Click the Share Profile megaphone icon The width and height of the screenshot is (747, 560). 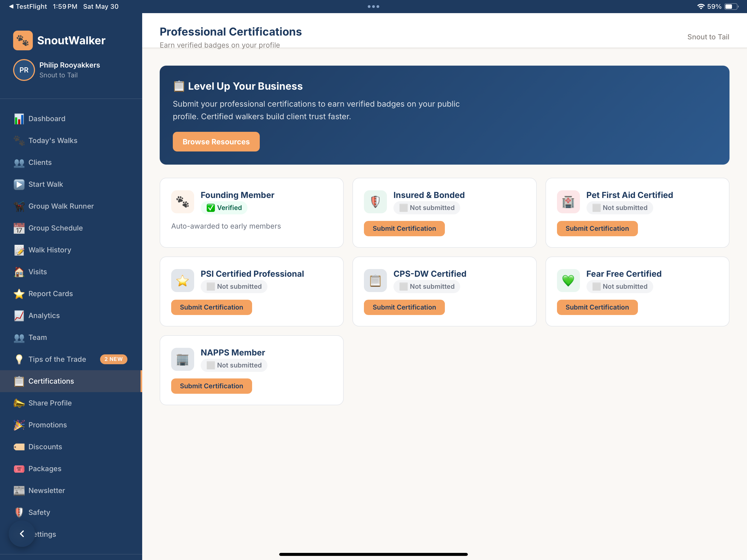click(19, 403)
